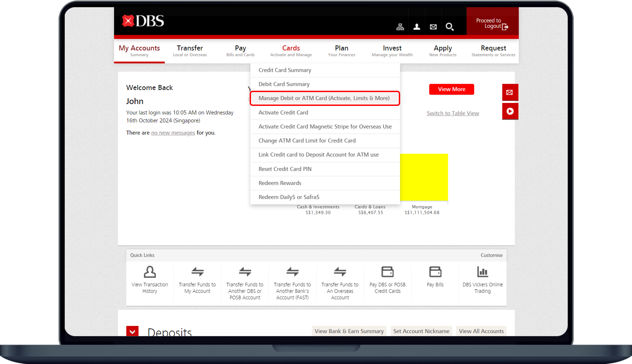Open the Transfer menu tab
This screenshot has width=632, height=364.
click(x=190, y=51)
